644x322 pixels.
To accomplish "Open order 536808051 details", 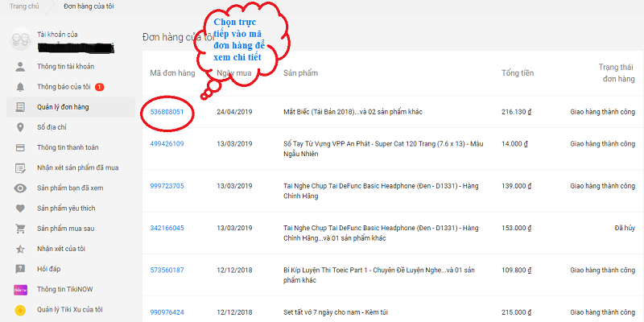I will (167, 112).
